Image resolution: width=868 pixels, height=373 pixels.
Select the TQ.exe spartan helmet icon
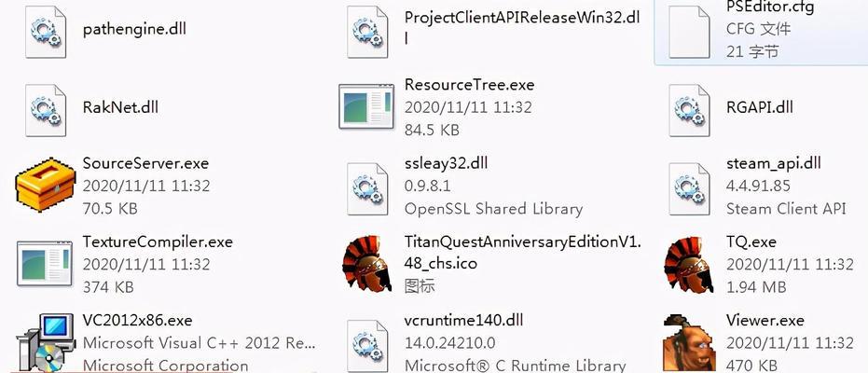688,265
